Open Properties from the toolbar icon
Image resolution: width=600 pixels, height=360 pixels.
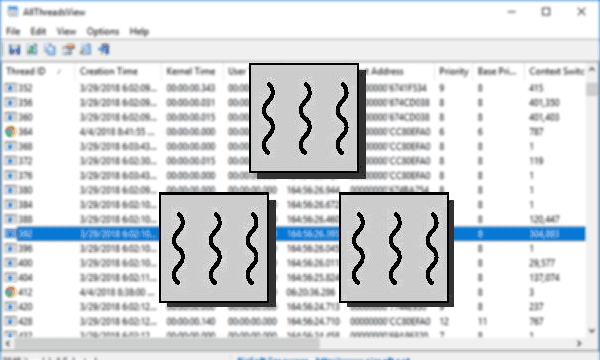click(x=68, y=49)
